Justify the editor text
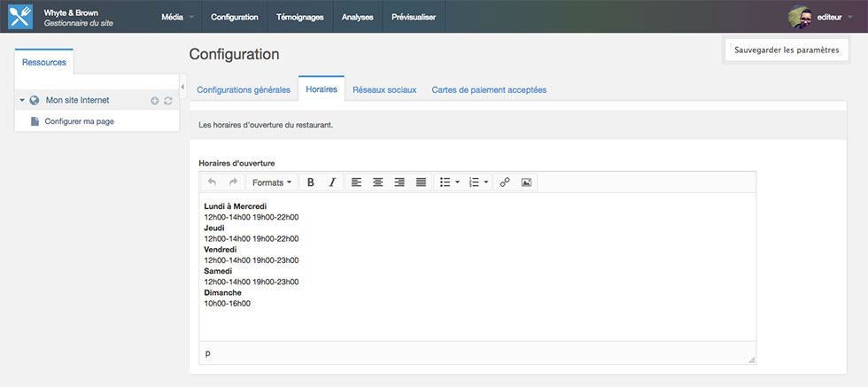Viewport: 868px width, 387px height. (x=421, y=182)
